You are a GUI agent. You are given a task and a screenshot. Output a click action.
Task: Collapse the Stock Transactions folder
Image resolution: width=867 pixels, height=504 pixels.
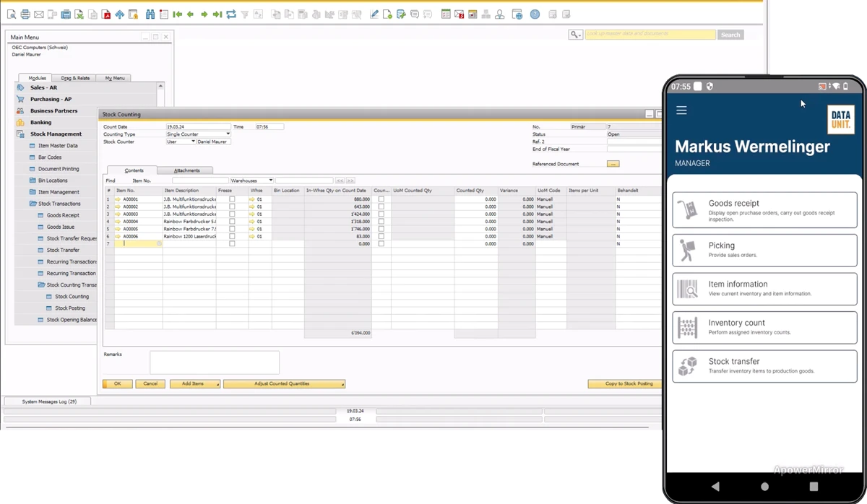pos(33,204)
